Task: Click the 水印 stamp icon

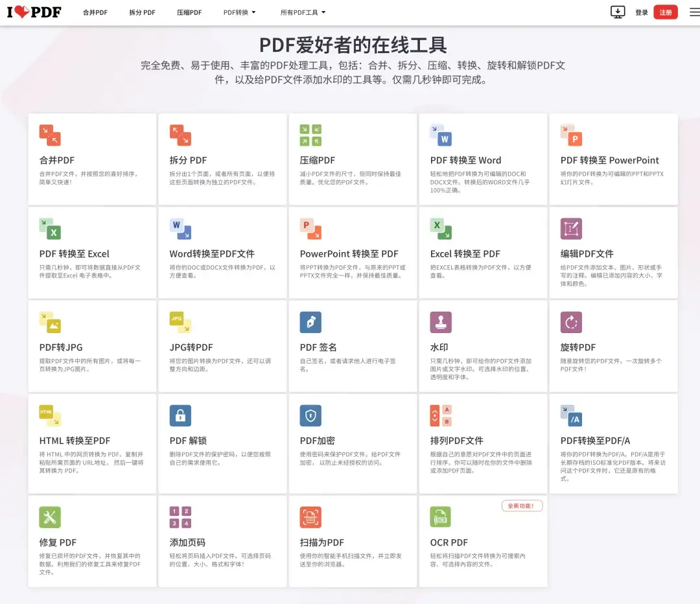Action: pos(441,322)
